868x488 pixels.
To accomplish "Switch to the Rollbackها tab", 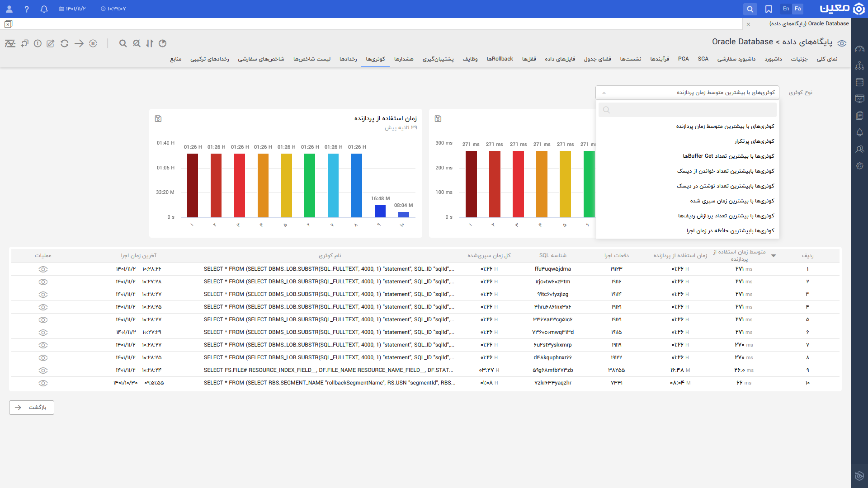I will coord(500,59).
